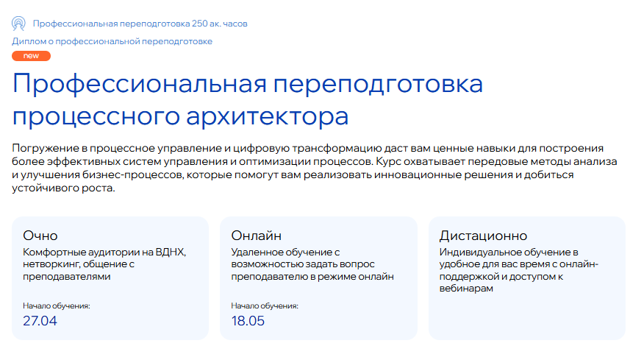The width and height of the screenshot is (644, 346).
Task: Click the word 'преподавателями' in Очно card
Action: [67, 277]
